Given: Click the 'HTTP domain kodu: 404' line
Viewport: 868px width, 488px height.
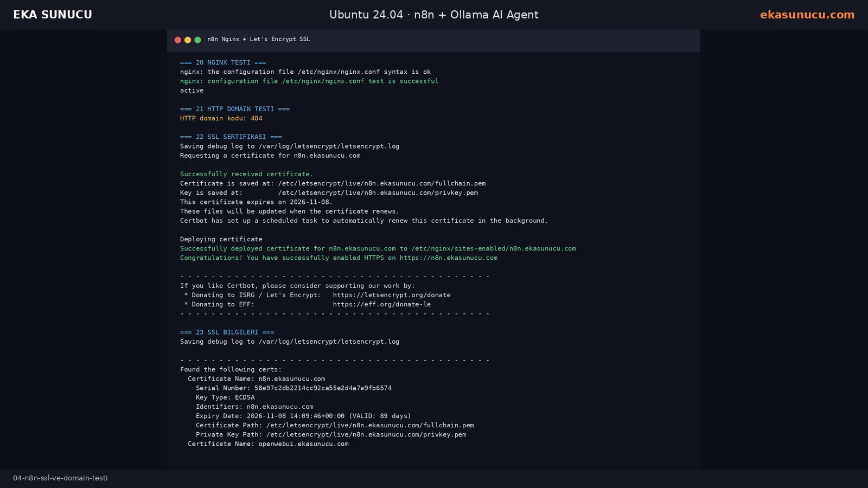Looking at the screenshot, I should click(x=221, y=118).
